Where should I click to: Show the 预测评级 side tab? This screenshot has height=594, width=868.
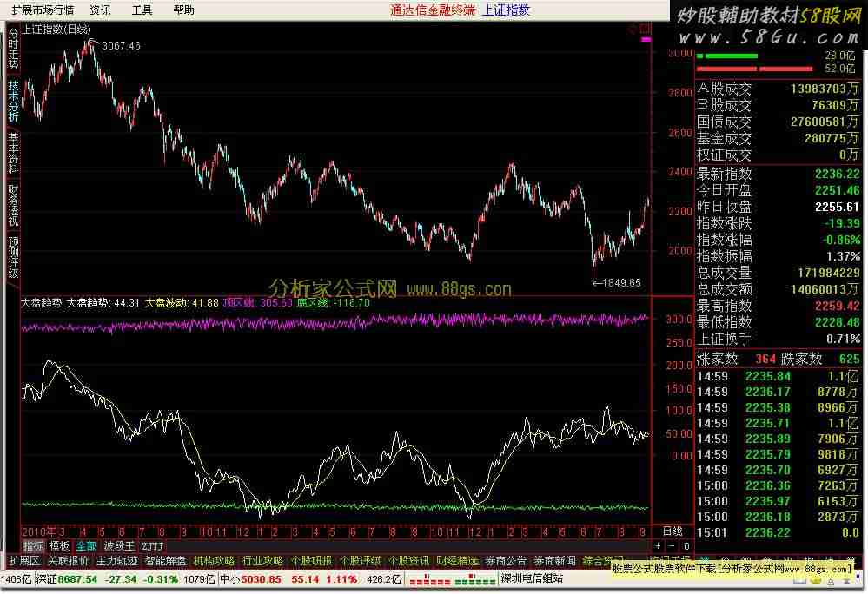tap(13, 257)
